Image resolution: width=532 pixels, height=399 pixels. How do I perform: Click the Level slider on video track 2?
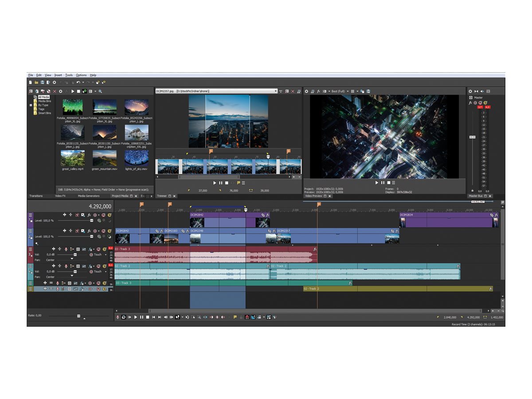click(x=92, y=236)
